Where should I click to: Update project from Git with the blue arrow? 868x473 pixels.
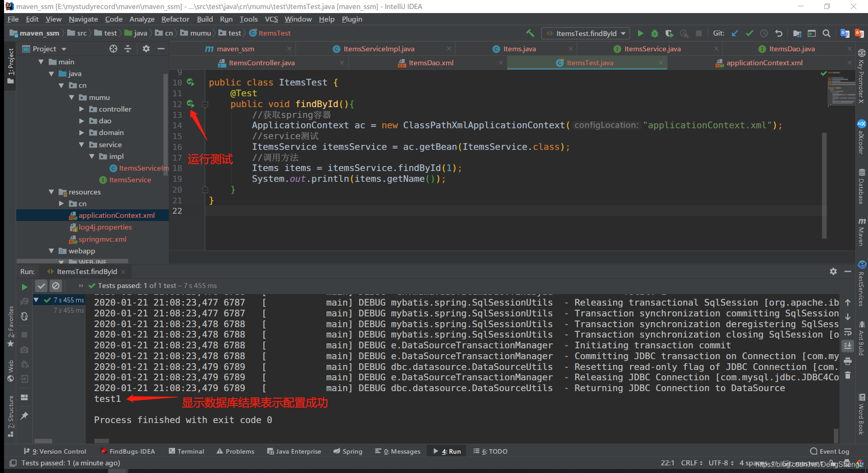tap(735, 33)
